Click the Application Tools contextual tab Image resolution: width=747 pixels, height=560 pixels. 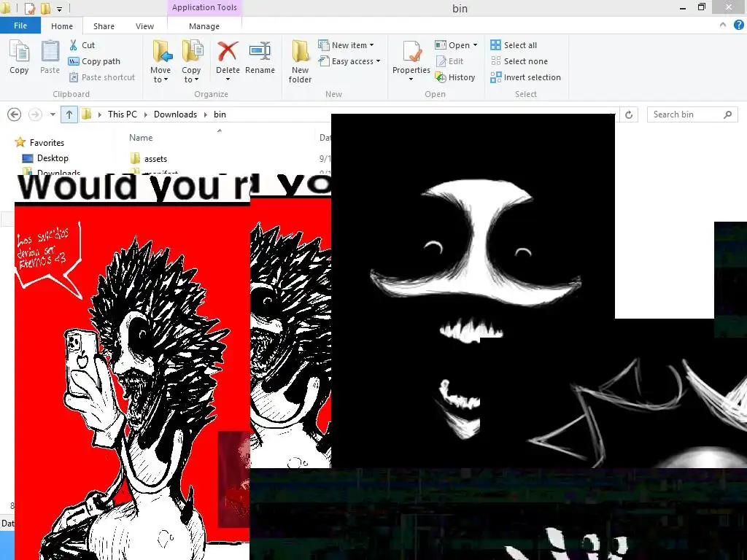204,7
